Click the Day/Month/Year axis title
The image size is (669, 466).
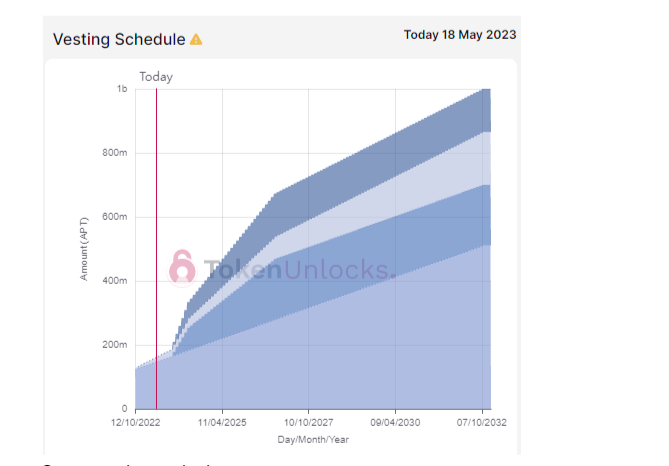[x=313, y=440]
